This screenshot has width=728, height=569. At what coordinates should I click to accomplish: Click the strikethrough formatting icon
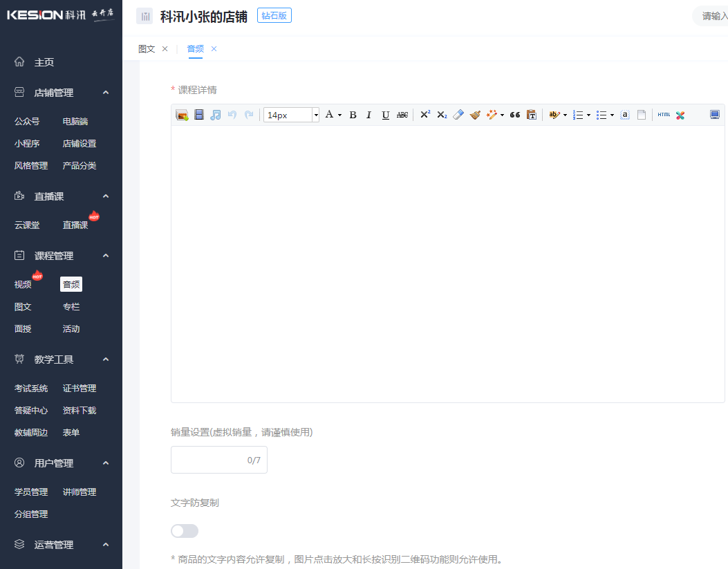click(x=402, y=115)
